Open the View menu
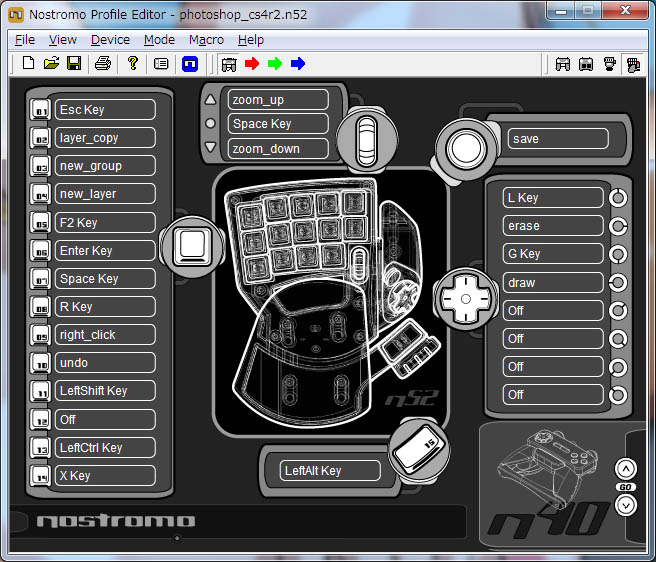 coord(63,40)
